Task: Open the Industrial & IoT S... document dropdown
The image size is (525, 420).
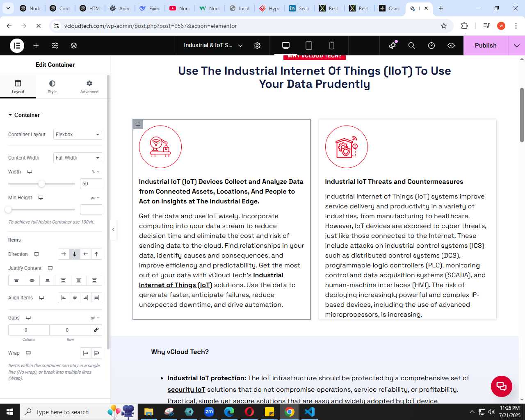Action: [213, 46]
